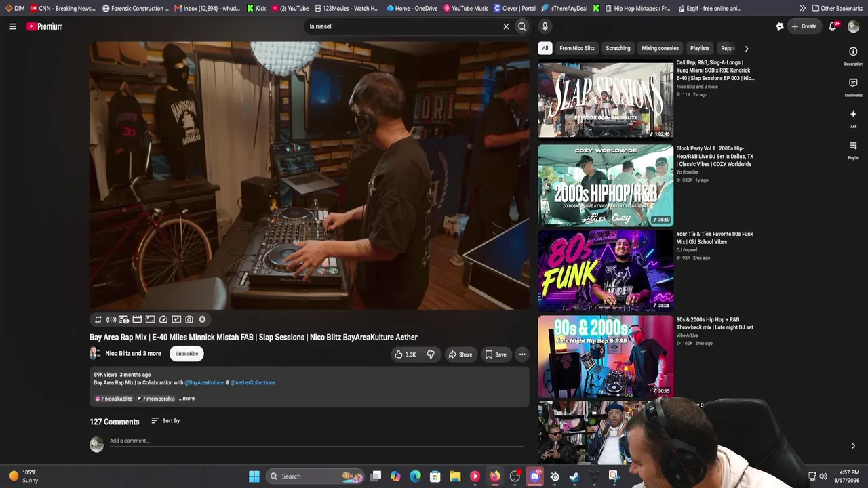This screenshot has width=868, height=488.
Task: Open the YouTube guide hamburger menu
Action: click(x=12, y=26)
